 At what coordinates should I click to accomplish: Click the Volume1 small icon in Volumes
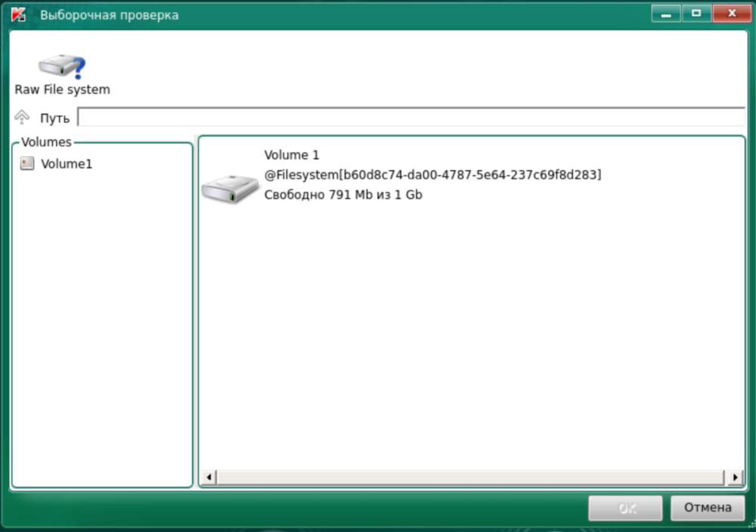(27, 163)
